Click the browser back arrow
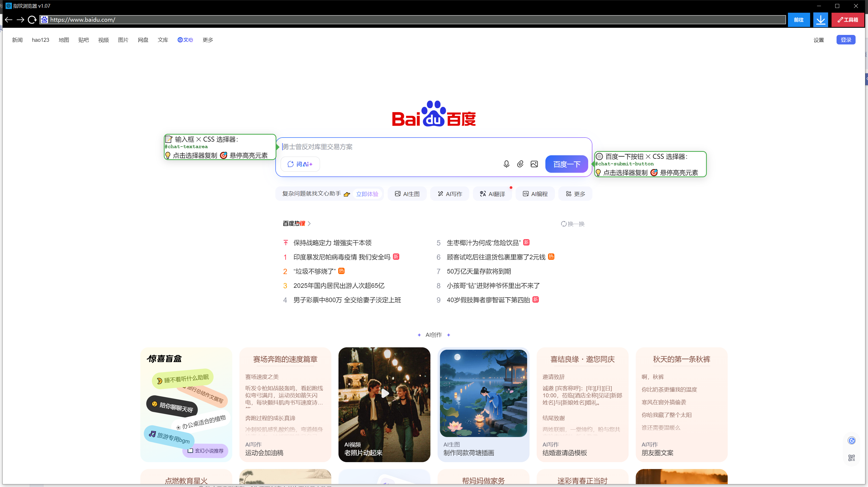Image resolution: width=868 pixels, height=487 pixels. pos(9,20)
